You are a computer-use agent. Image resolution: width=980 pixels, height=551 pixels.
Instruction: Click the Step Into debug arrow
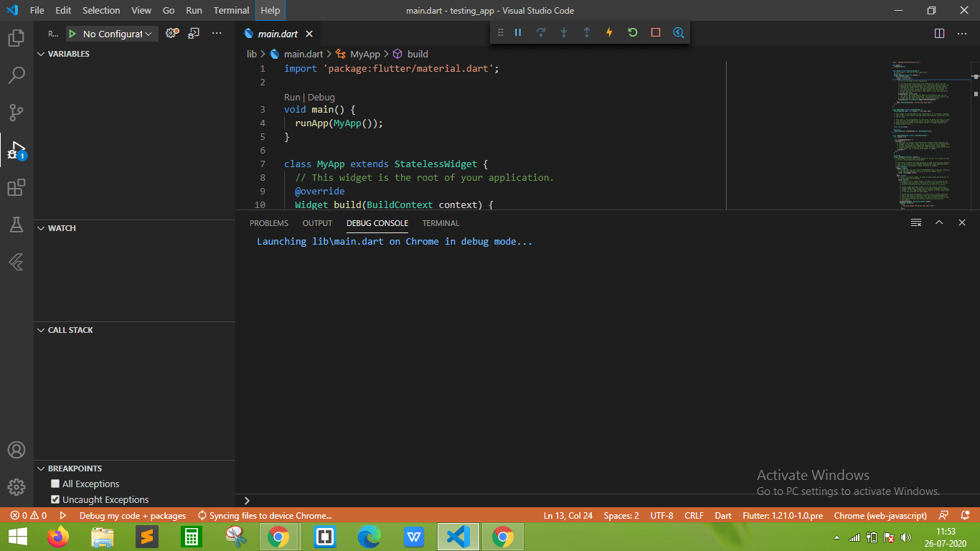pyautogui.click(x=564, y=33)
